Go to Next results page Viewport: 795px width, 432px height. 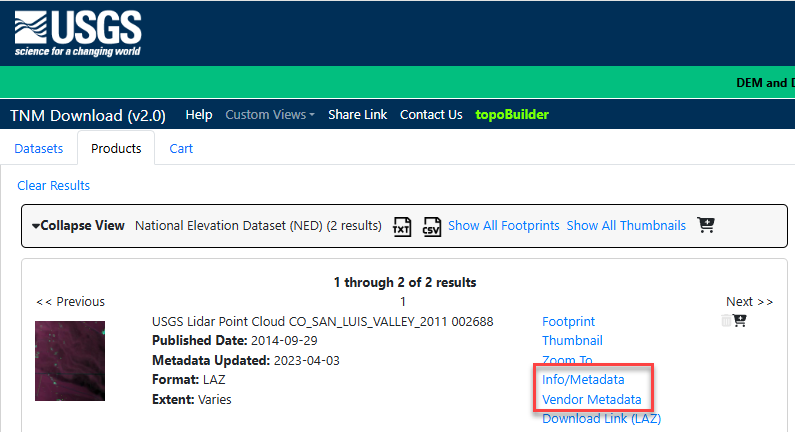[x=749, y=302]
